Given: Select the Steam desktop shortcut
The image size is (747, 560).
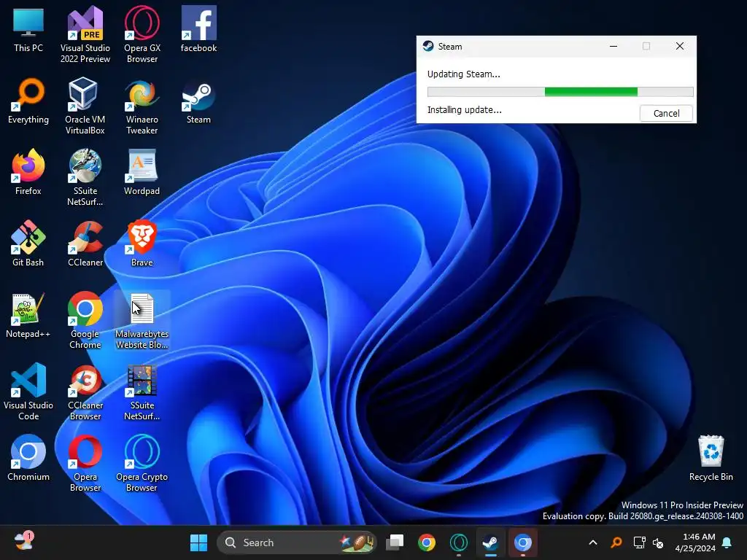Looking at the screenshot, I should pos(198,101).
